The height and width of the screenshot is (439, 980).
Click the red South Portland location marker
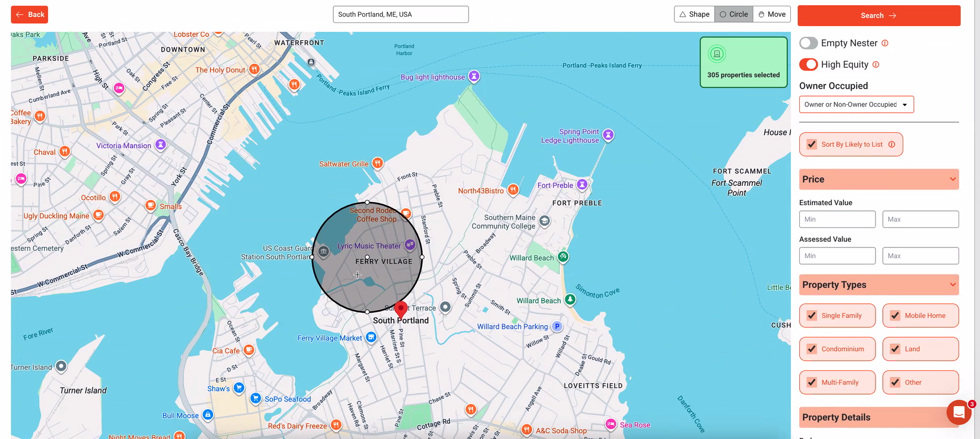[401, 310]
